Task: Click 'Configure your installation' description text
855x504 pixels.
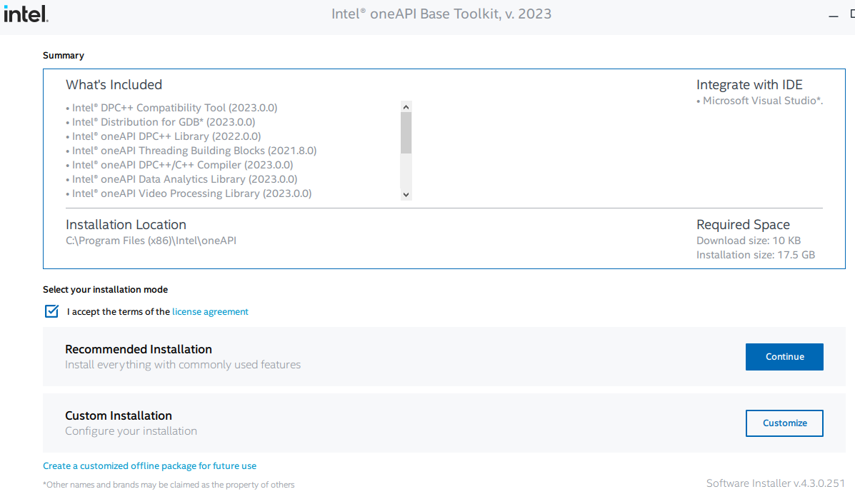Action: pyautogui.click(x=131, y=431)
